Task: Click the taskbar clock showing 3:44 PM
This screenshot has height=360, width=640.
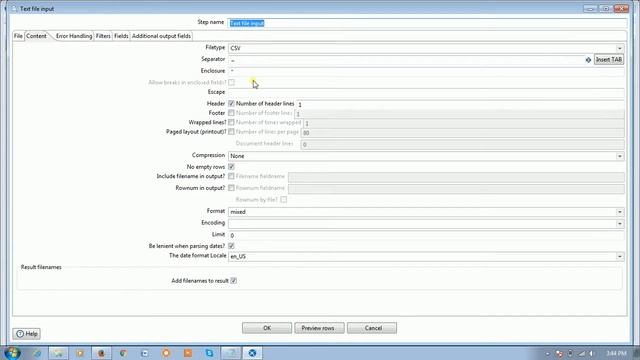Action: click(616, 353)
